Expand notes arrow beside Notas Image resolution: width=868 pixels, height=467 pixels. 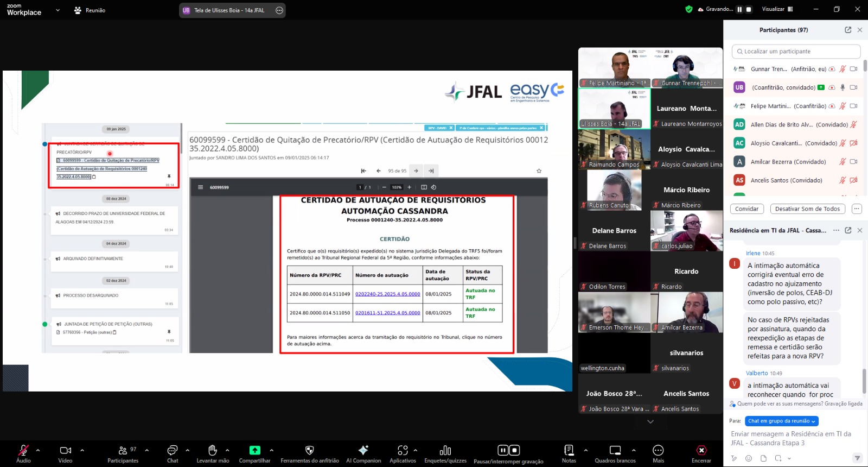[586, 450]
